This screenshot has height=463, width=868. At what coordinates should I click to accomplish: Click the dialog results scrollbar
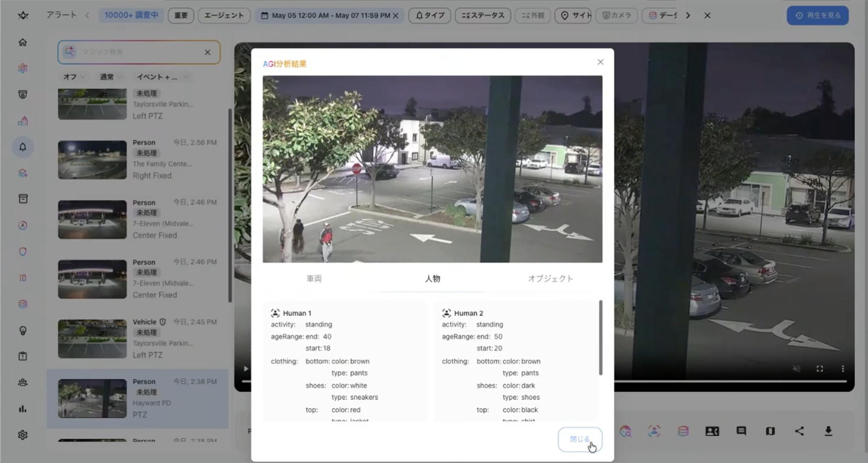600,338
